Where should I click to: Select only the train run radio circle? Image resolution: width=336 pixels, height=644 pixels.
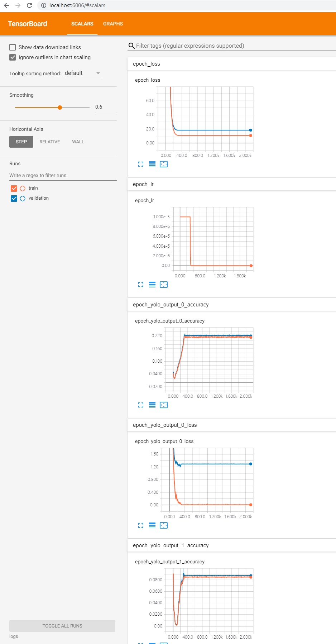point(23,188)
